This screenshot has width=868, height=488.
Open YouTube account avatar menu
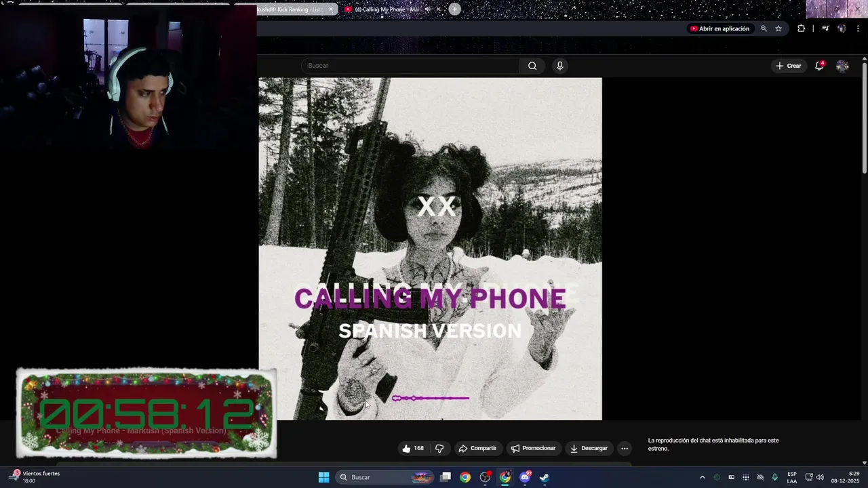pyautogui.click(x=842, y=66)
